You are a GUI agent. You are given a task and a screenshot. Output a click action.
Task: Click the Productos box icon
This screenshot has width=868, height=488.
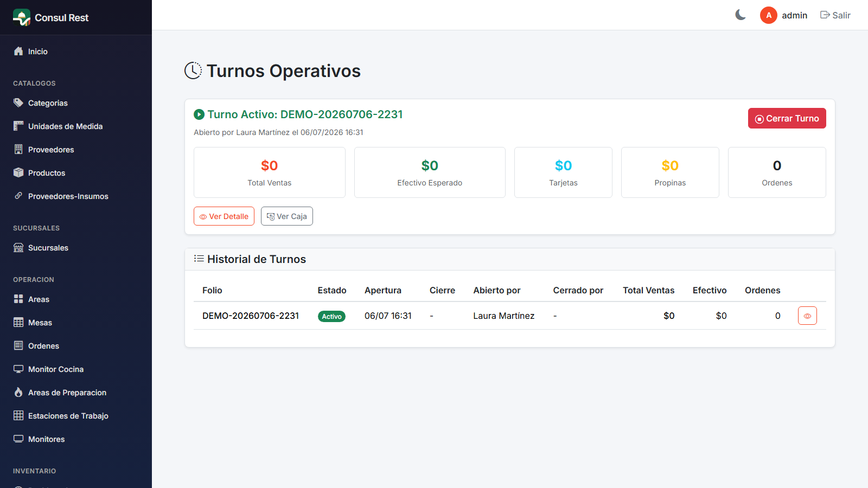click(18, 172)
